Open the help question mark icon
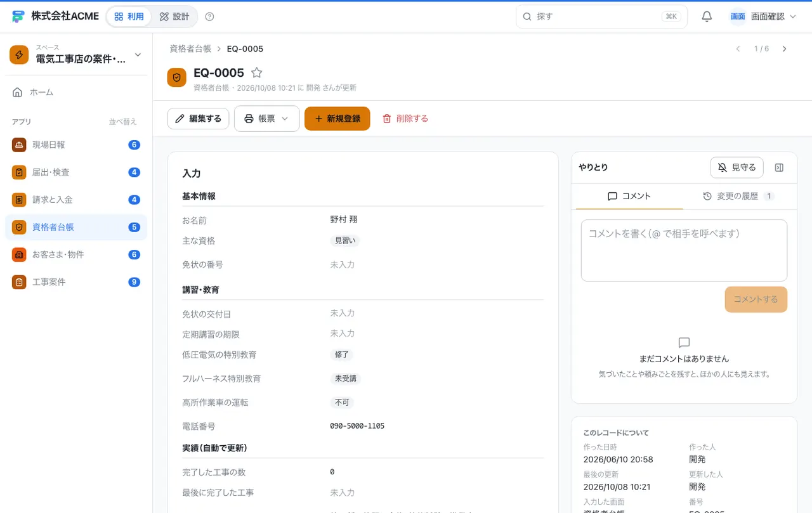The height and width of the screenshot is (513, 812). coord(210,16)
